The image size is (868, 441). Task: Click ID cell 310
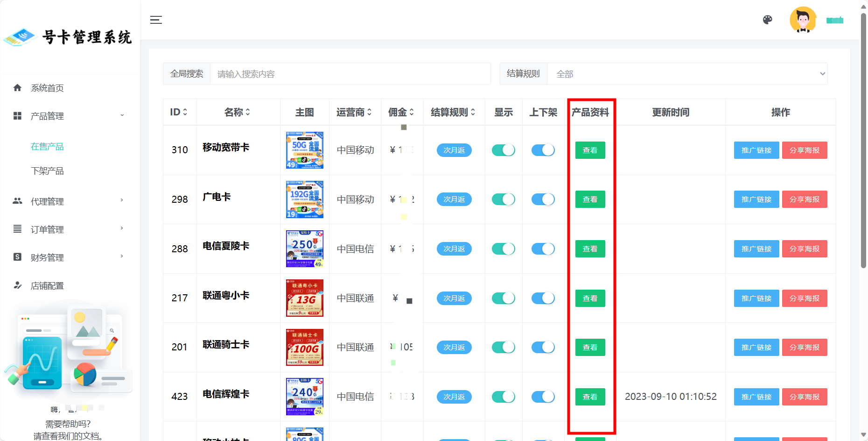[x=180, y=150]
